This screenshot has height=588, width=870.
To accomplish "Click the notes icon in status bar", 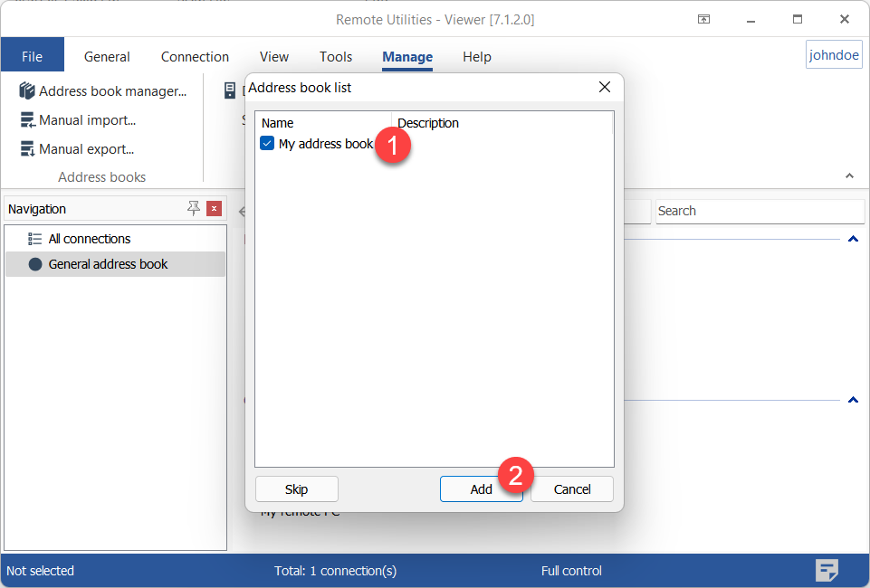I will (x=827, y=570).
